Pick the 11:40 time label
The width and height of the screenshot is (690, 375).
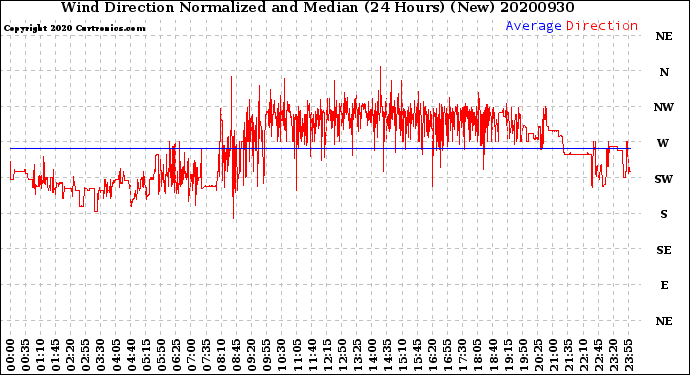pyautogui.click(x=312, y=355)
